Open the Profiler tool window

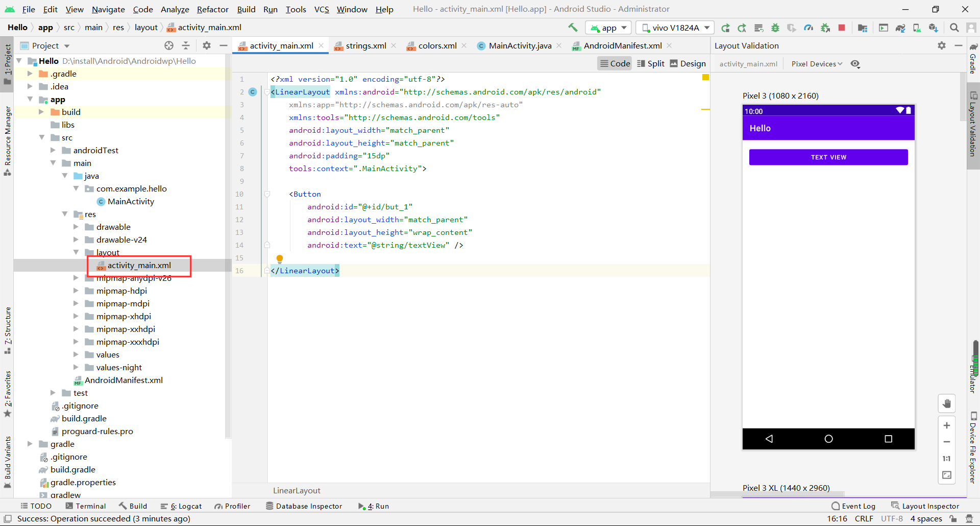(233, 506)
